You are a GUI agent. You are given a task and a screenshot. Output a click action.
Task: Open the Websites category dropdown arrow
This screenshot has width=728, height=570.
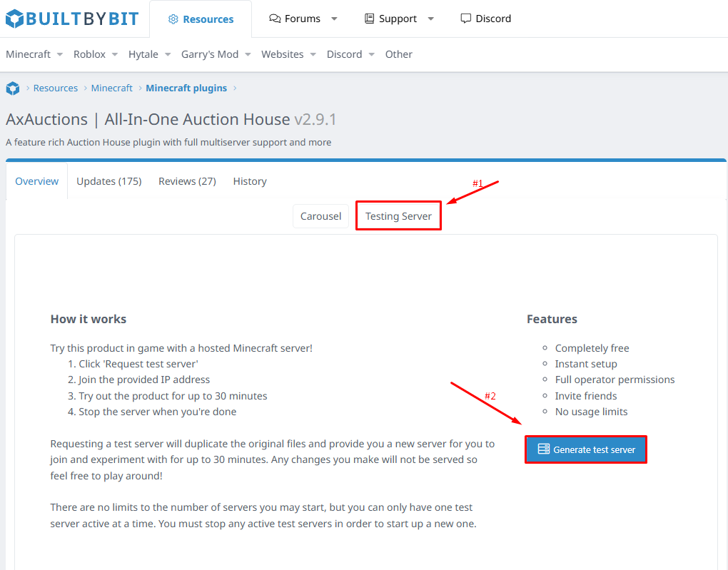[x=313, y=54]
